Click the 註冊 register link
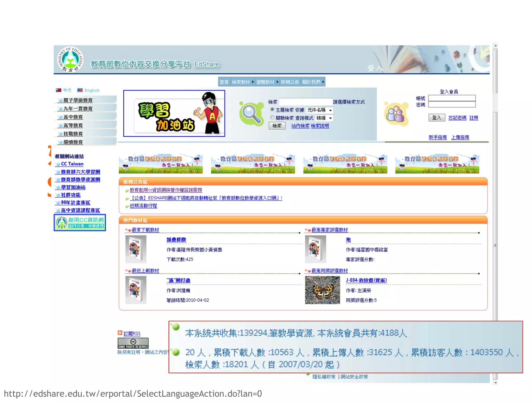This screenshot has width=532, height=402. 474,118
